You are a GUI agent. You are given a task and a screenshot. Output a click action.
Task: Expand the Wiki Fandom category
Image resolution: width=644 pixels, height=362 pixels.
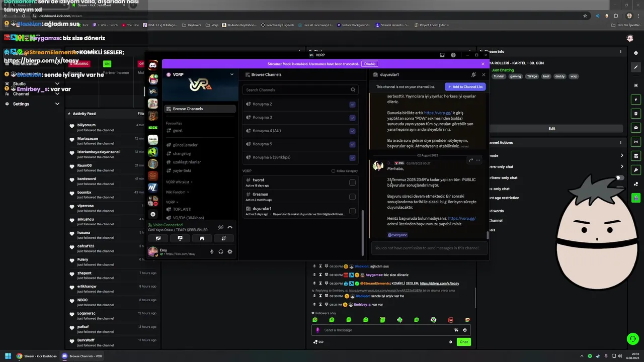[177, 192]
